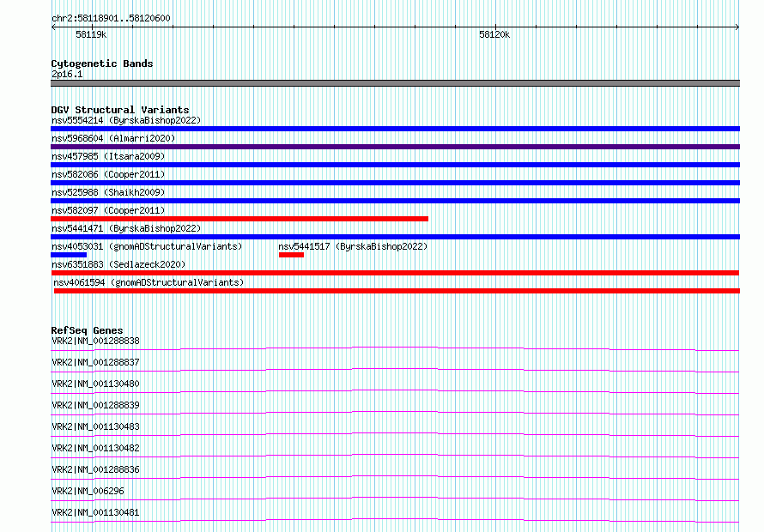Open variant nsv5554214 (ByrskaBishop2022) label
The height and width of the screenshot is (532, 764).
click(126, 120)
